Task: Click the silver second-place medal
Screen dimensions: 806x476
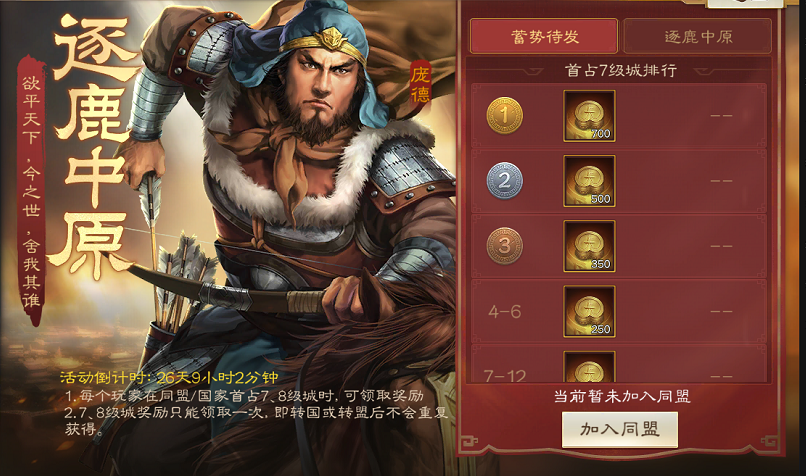Action: (504, 181)
